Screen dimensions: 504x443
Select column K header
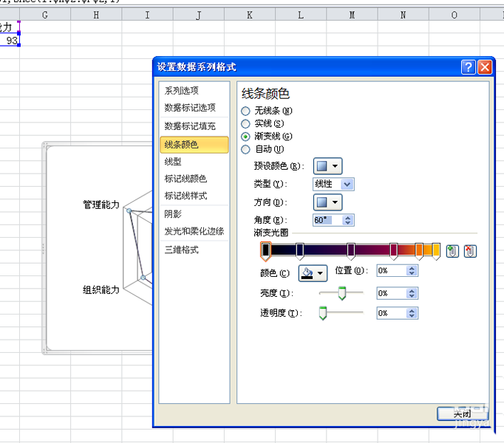(x=250, y=15)
